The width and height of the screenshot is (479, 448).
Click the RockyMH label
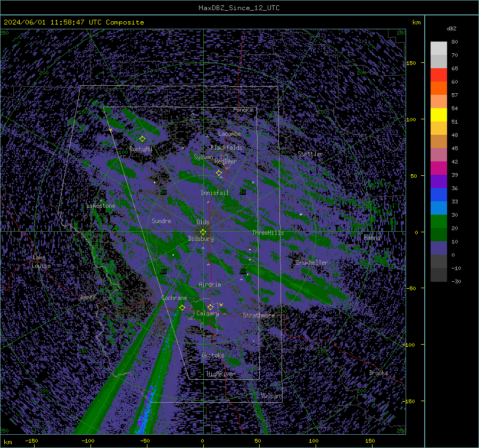pos(141,149)
